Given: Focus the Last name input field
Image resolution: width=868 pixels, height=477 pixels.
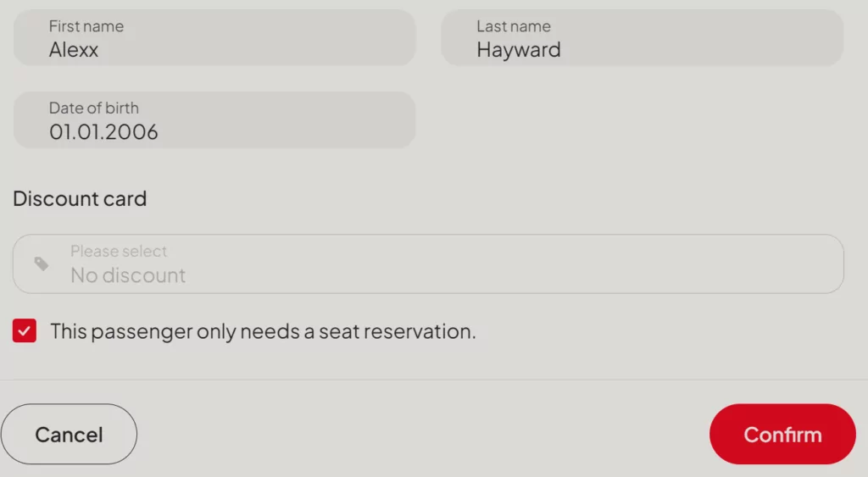Looking at the screenshot, I should [x=642, y=38].
